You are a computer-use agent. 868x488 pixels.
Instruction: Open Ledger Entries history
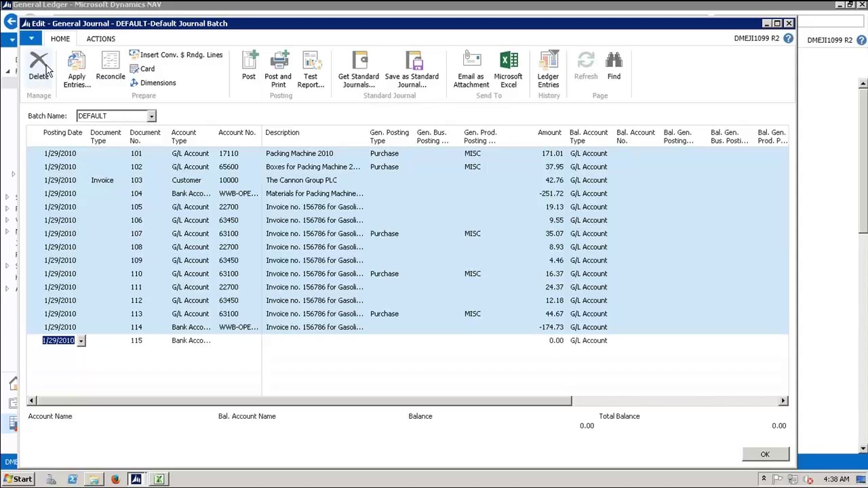point(548,70)
